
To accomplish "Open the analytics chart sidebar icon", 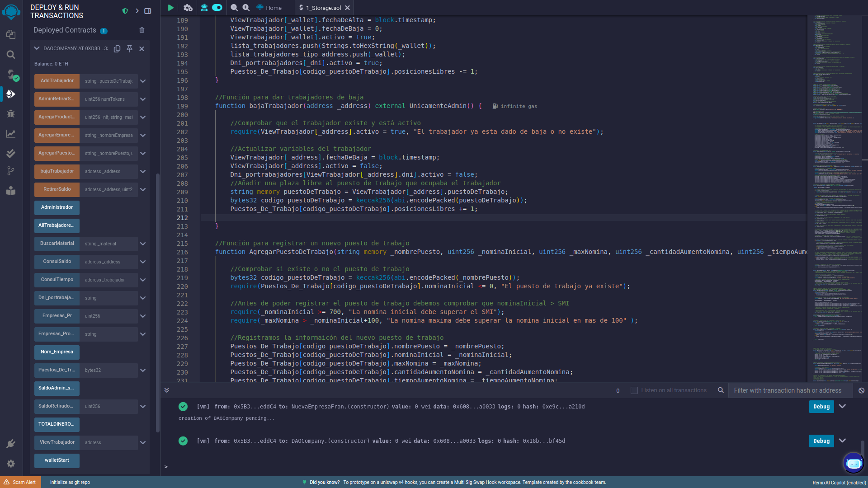I will point(11,134).
